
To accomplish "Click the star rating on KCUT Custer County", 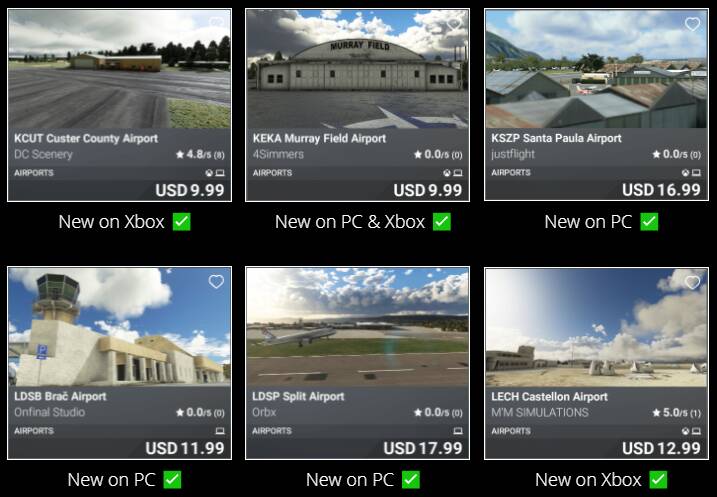I will (200, 154).
